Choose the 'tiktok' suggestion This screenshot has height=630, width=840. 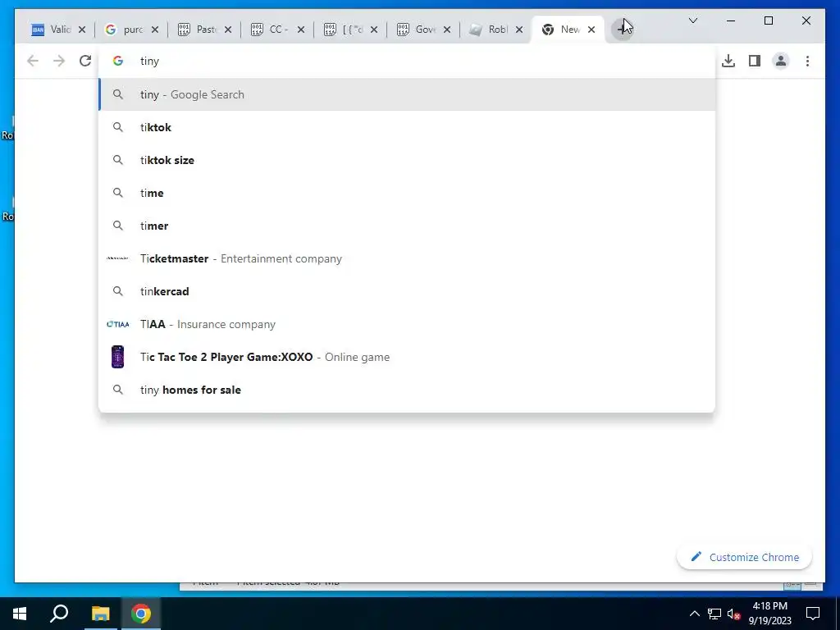pyautogui.click(x=407, y=127)
